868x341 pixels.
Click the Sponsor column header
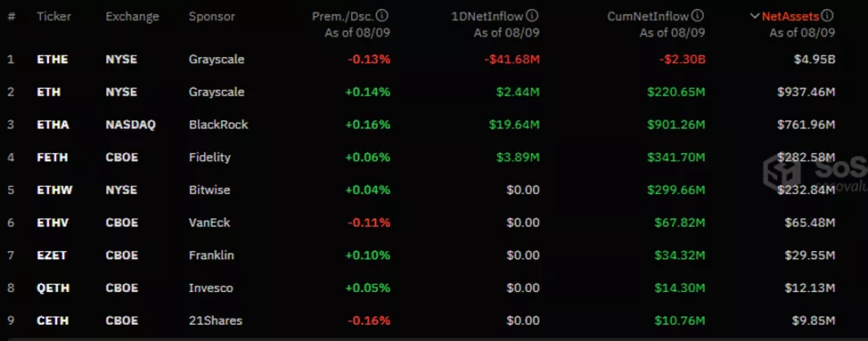click(x=211, y=17)
